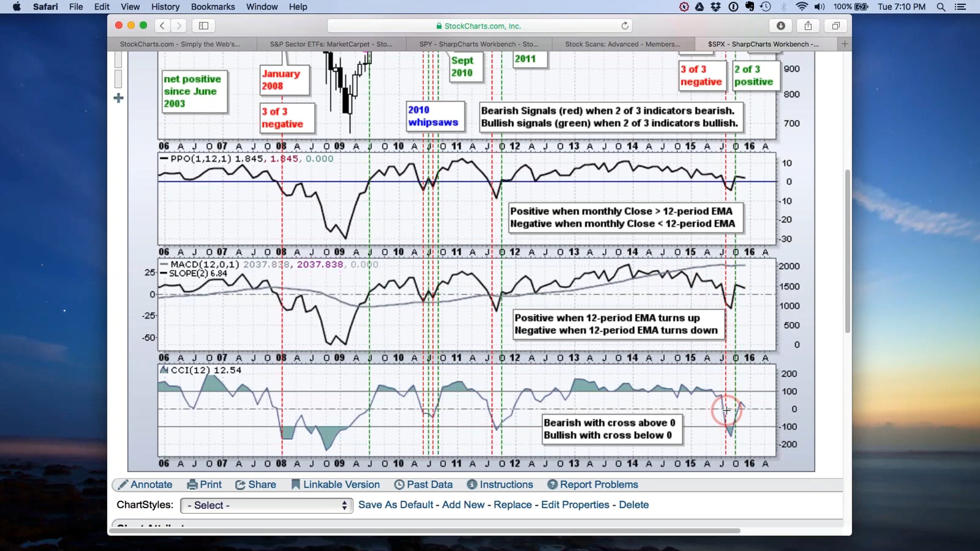Screen dimensions: 980x551
Task: Click the blue plus expander beside chart
Action: pos(118,98)
